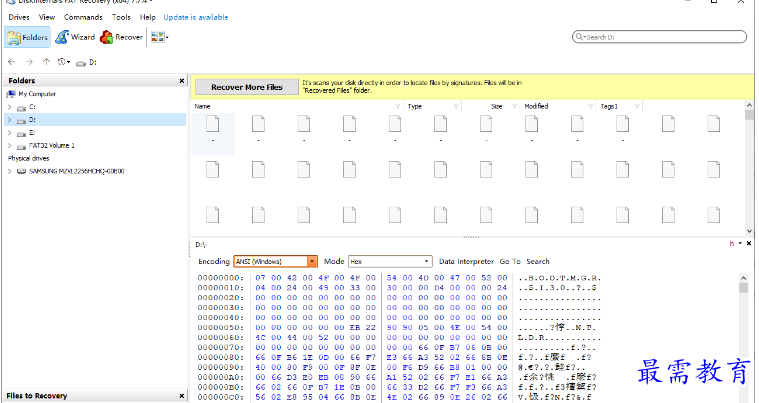Screen dimensions: 759x403
Task: Click Go To in hex viewer
Action: (x=510, y=261)
